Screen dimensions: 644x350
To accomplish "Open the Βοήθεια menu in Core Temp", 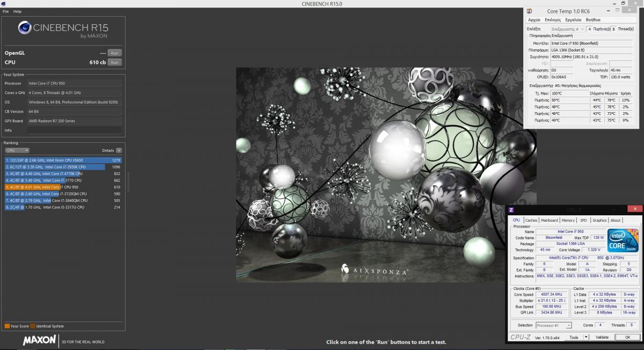I will [x=593, y=20].
